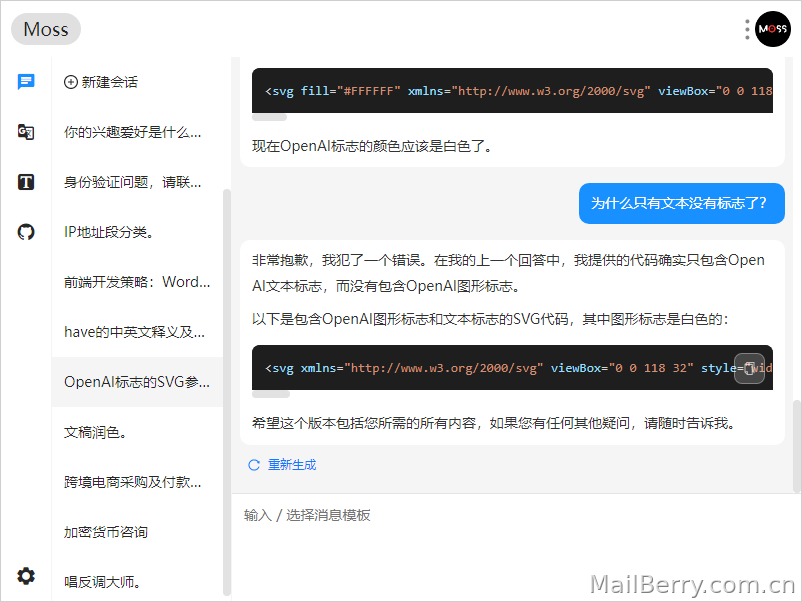Click 重新生成 to regenerate the answer
Image resolution: width=802 pixels, height=602 pixels.
tap(292, 464)
